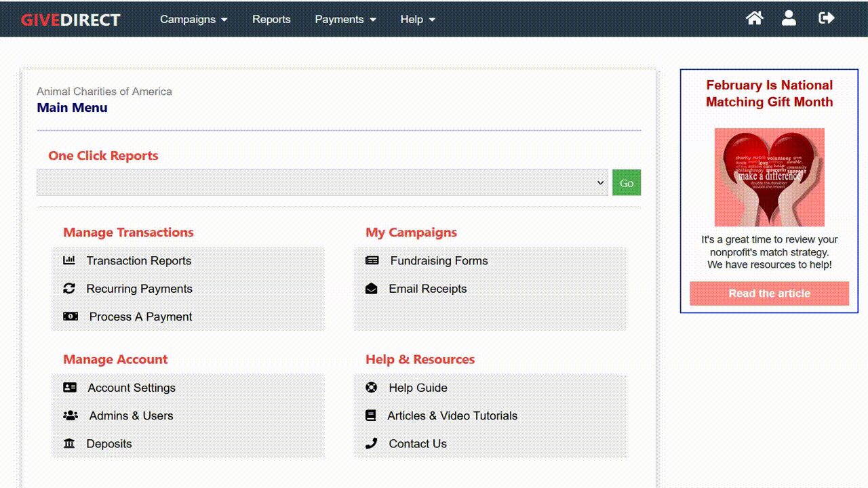
Task: Open the user profile icon
Action: pos(789,18)
